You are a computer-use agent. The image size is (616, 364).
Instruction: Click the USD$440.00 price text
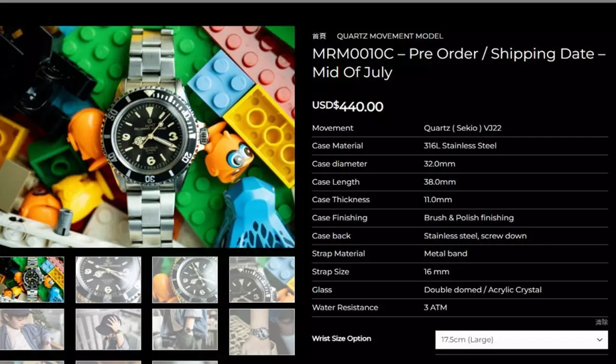(x=348, y=106)
